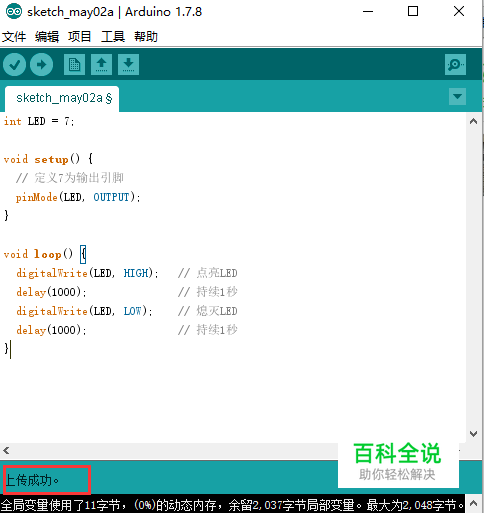
Task: Save the sketch with the down-arrow icon
Action: point(128,64)
